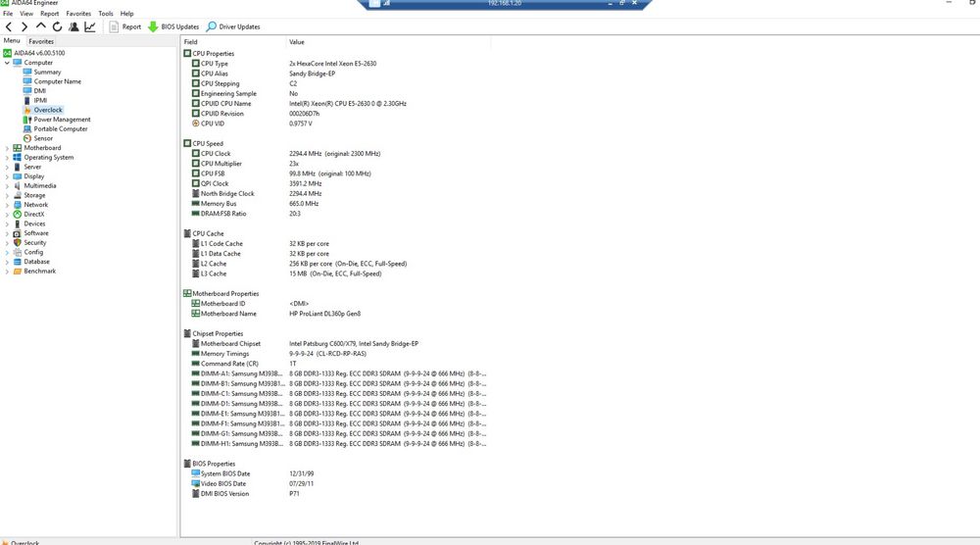Click the Database tree icon

pos(18,262)
